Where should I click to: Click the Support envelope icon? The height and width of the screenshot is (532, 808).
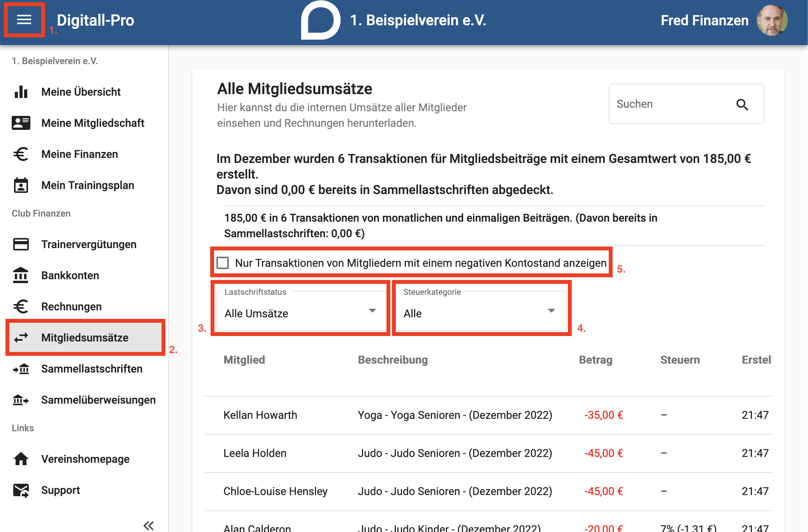[21, 490]
